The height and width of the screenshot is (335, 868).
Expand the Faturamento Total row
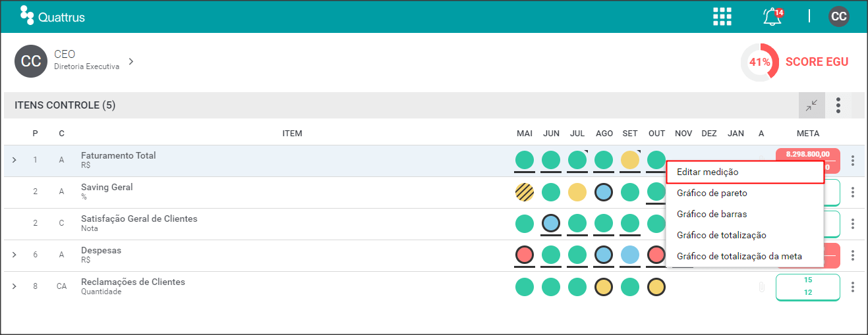[x=14, y=160]
